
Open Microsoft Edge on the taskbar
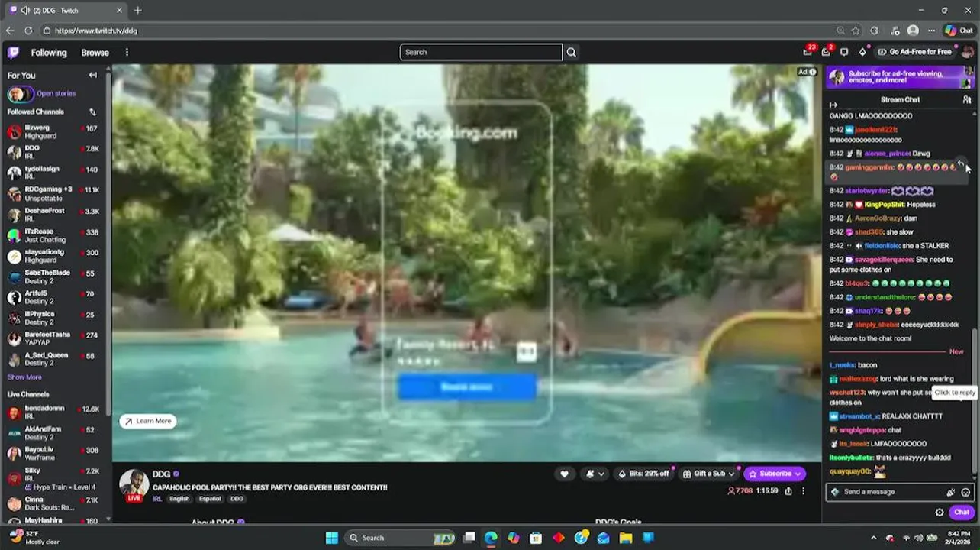[x=491, y=538]
